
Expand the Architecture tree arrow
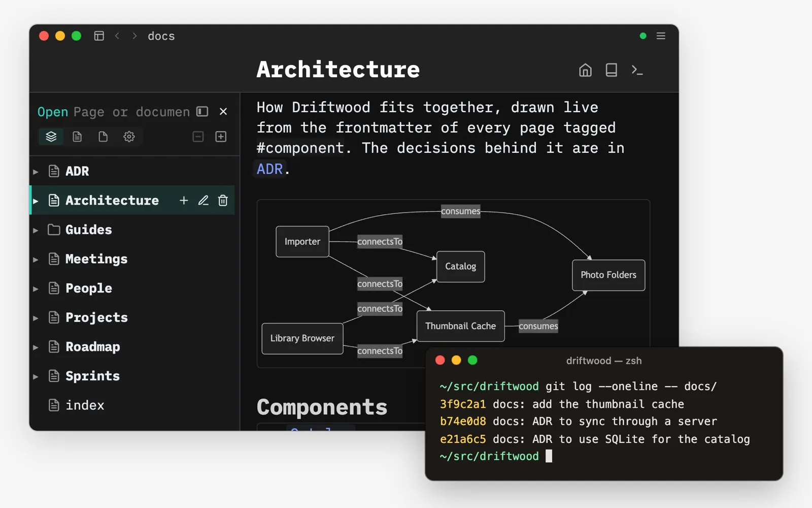tap(36, 201)
